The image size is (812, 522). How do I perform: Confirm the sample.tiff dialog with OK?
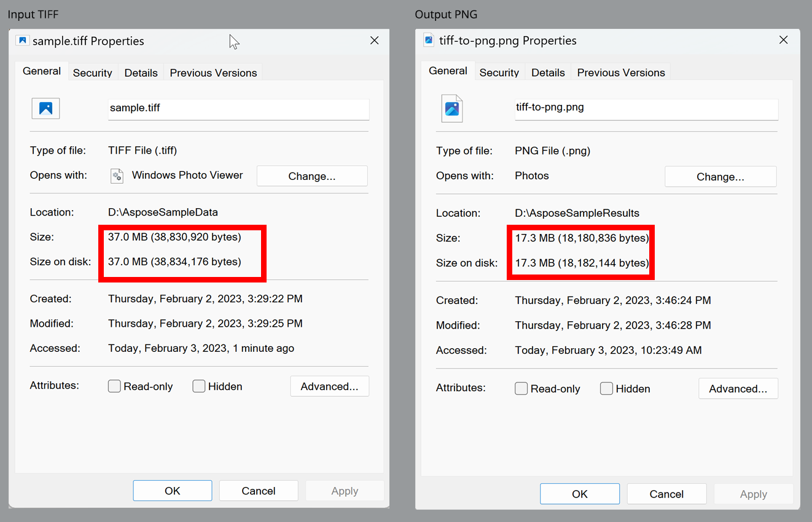point(172,490)
